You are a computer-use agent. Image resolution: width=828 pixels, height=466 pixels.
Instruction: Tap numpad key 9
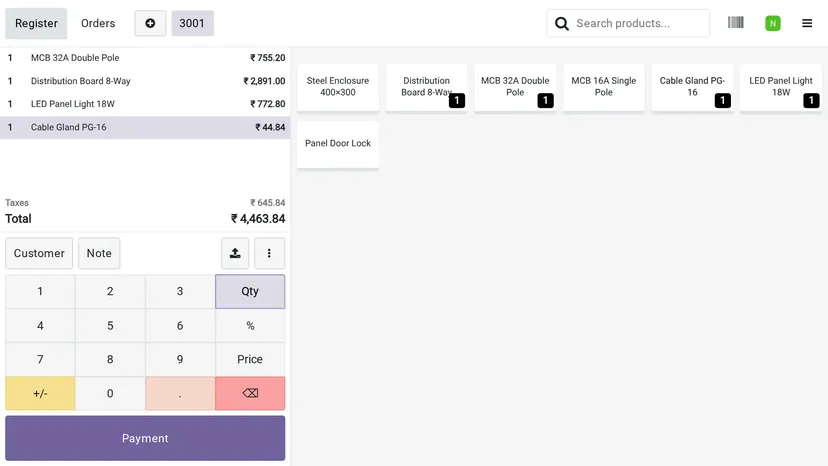180,359
